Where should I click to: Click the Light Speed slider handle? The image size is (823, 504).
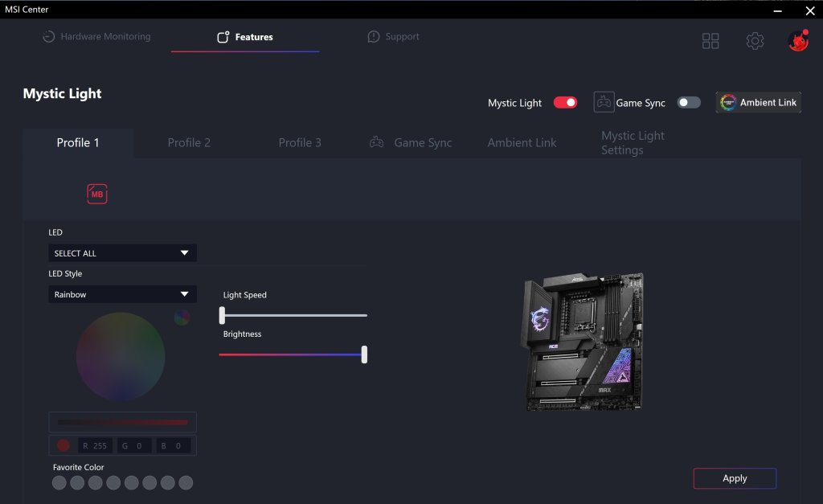click(x=222, y=315)
